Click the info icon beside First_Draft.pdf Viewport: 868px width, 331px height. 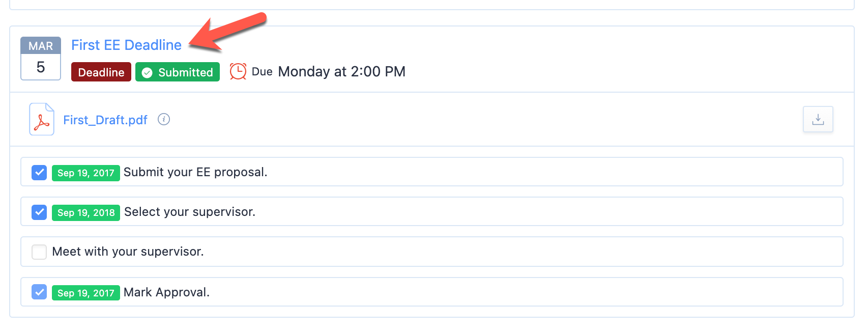point(164,119)
